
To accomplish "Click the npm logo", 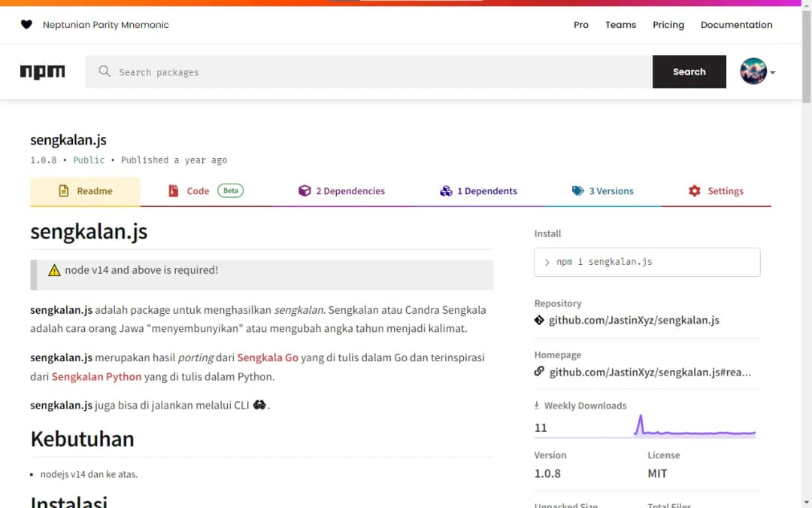I will (x=42, y=71).
